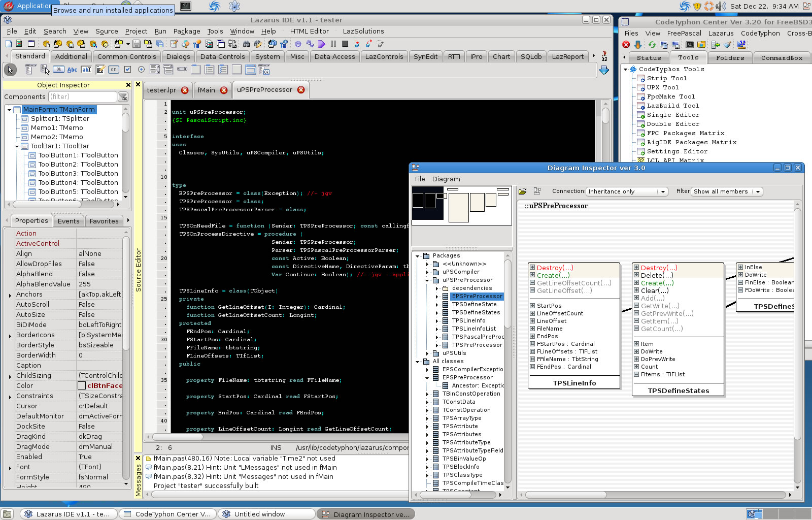Open Strip Tool in CodeTyphon Tools list
812x520 pixels.
click(x=666, y=79)
